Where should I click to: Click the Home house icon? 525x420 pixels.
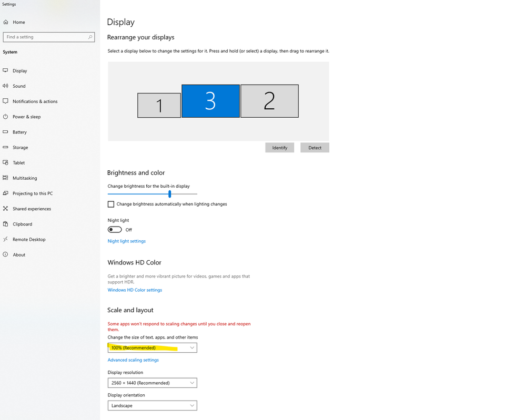click(6, 22)
